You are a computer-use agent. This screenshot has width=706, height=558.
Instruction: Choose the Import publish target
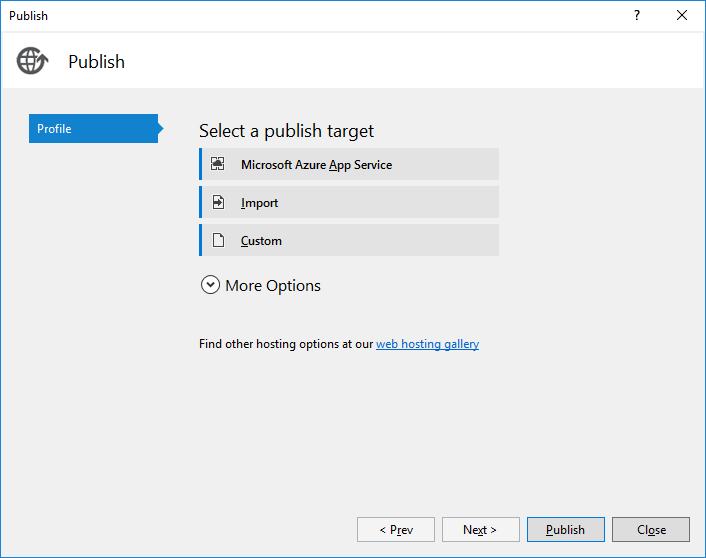click(x=260, y=203)
